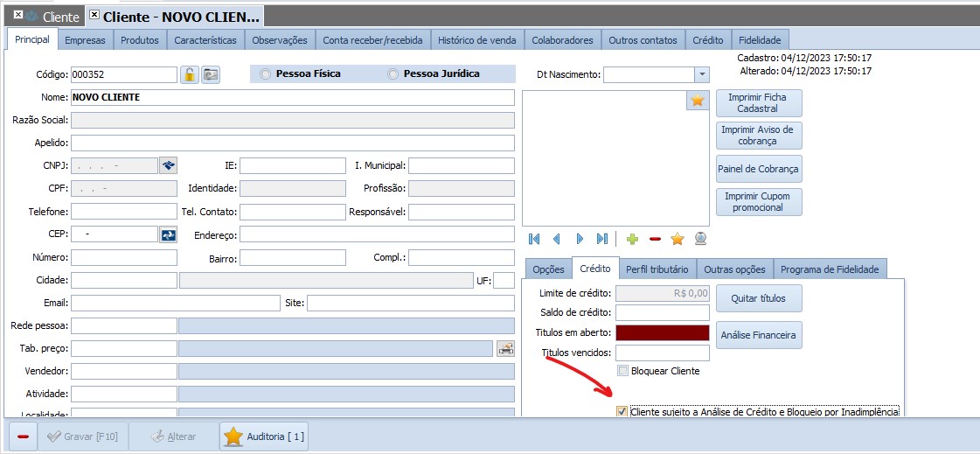Select the Pessoa Jurídica radio option
980x454 pixels.
[x=393, y=74]
